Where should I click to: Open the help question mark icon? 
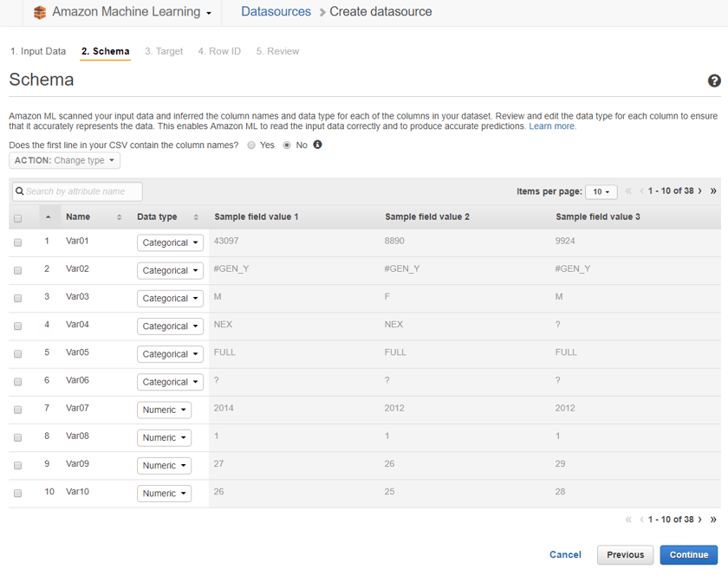click(x=714, y=81)
